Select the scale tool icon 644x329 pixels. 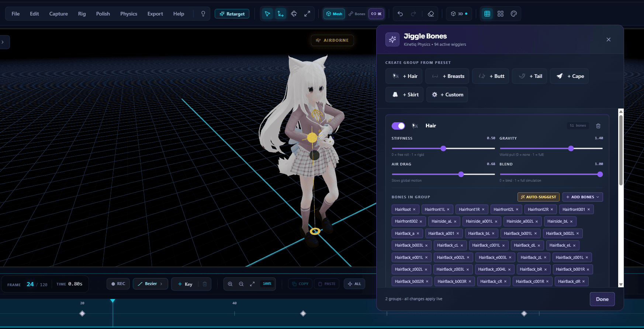307,14
